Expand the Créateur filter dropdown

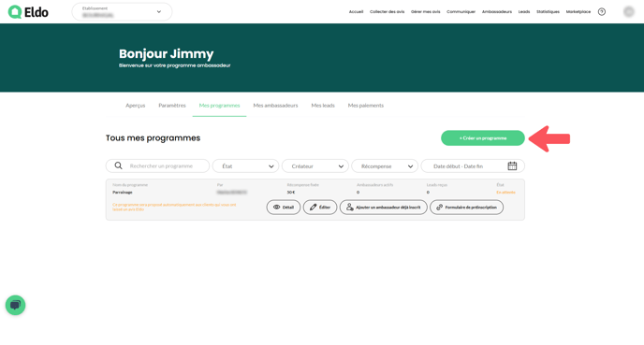click(x=315, y=166)
